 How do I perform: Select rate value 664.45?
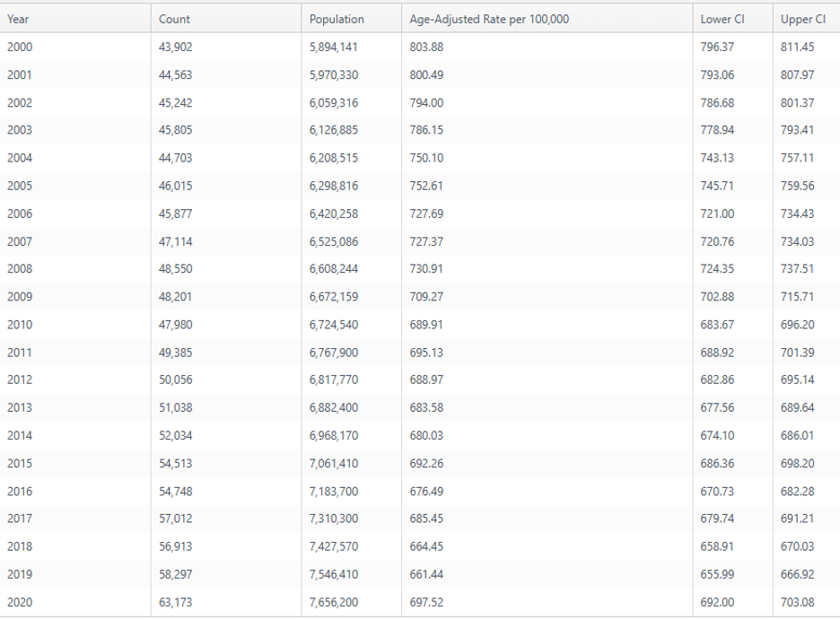(x=426, y=546)
